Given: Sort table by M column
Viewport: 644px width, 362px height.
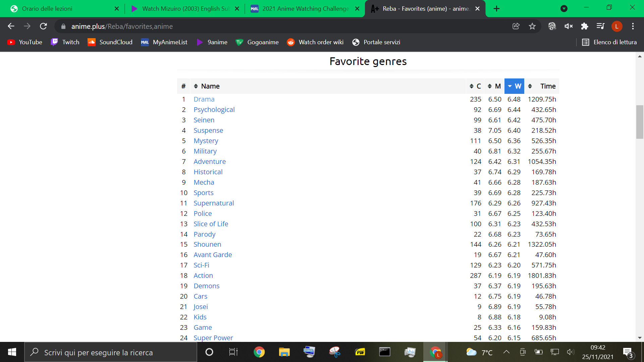Looking at the screenshot, I should click(494, 86).
